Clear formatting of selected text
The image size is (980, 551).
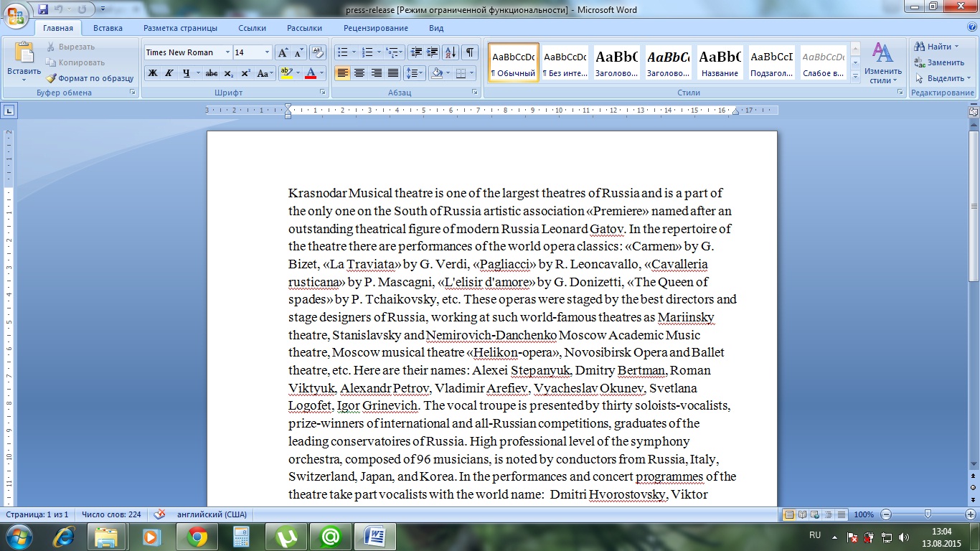coord(319,52)
